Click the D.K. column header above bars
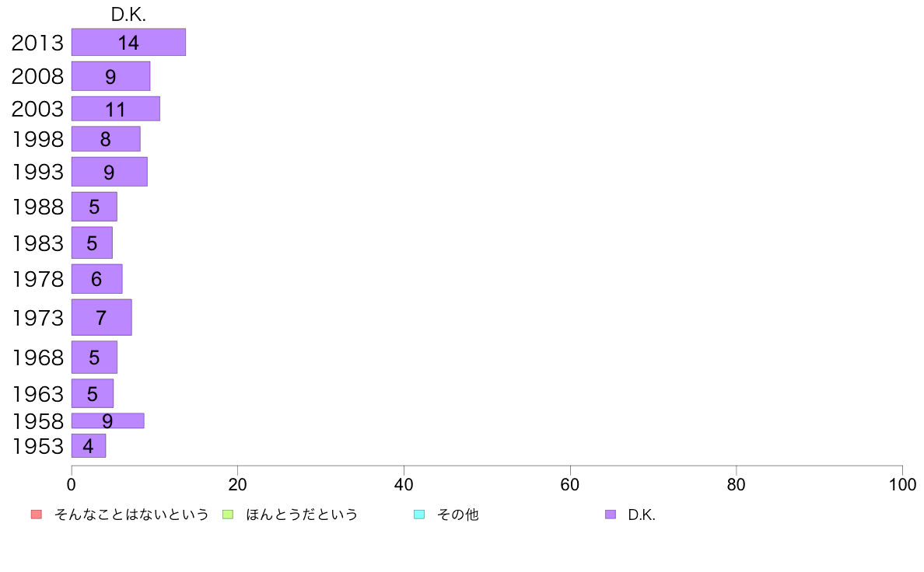The height and width of the screenshot is (572, 924). [128, 15]
